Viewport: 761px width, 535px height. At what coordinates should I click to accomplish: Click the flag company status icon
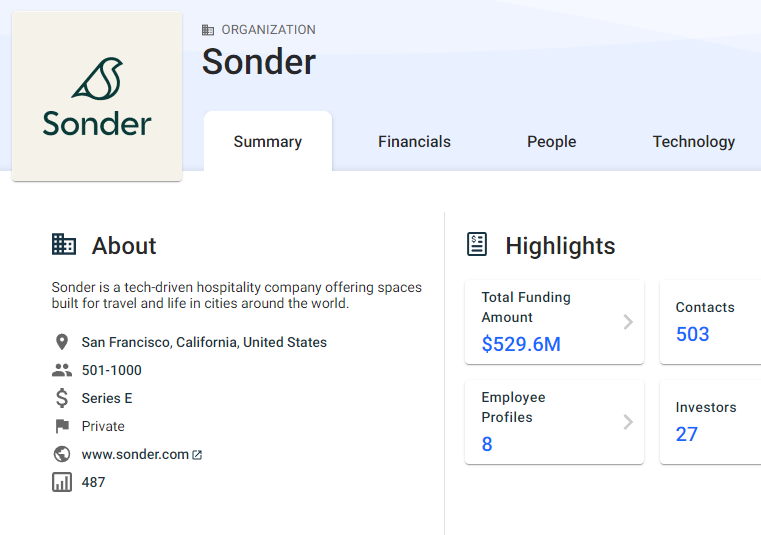click(x=62, y=426)
